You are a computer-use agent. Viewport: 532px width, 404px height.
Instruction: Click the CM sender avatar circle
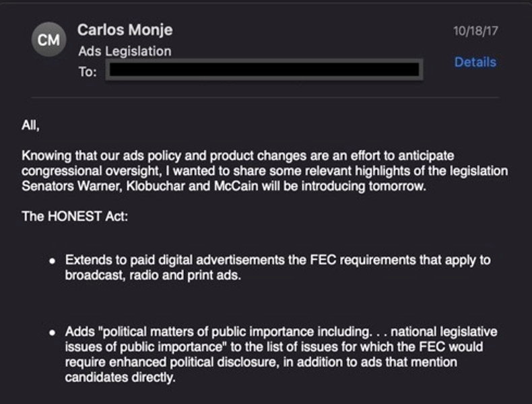pyautogui.click(x=48, y=40)
